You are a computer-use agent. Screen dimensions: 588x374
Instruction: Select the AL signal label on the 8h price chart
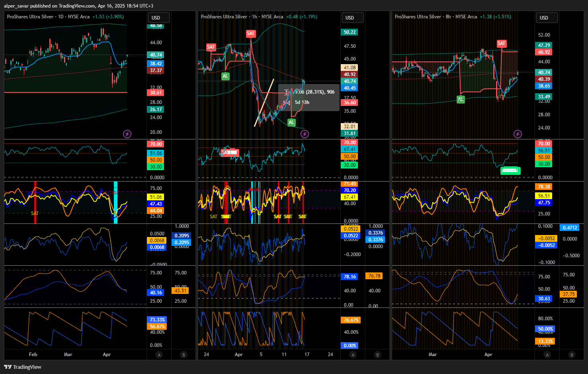pos(461,99)
